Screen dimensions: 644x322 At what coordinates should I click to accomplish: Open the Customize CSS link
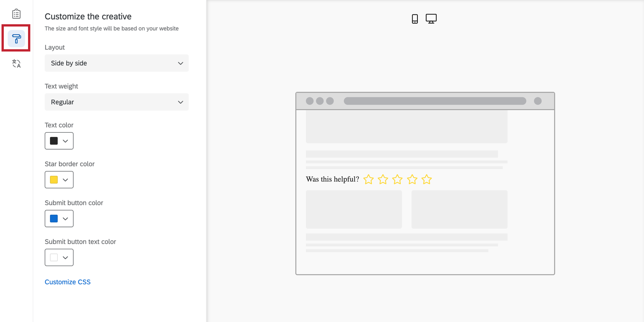click(67, 282)
